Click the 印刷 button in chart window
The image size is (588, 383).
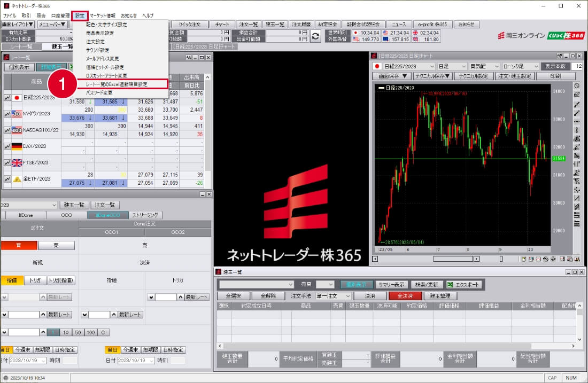point(555,76)
